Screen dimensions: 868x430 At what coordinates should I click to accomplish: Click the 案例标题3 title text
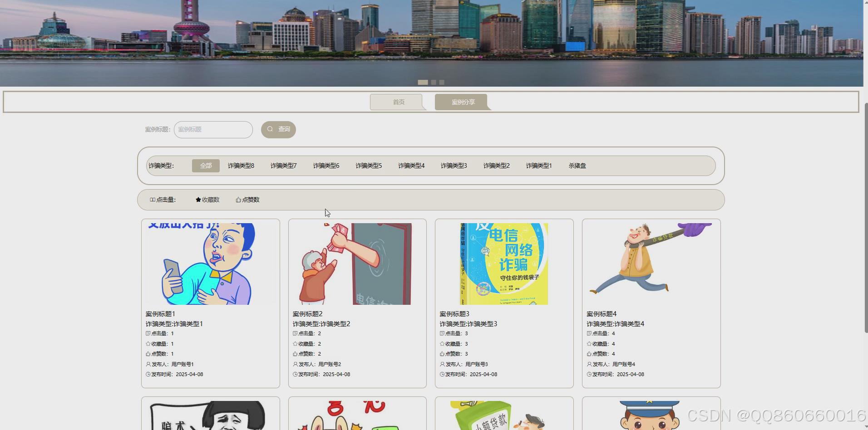[x=454, y=314]
